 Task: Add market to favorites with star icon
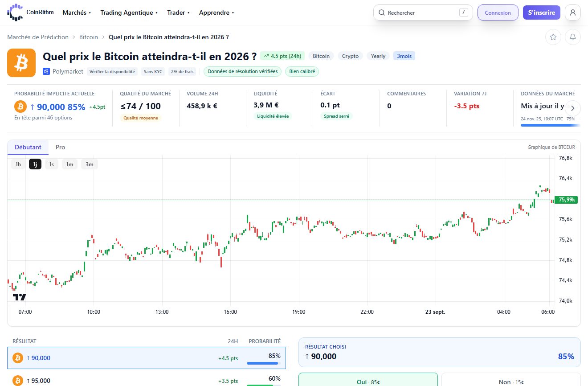point(553,37)
